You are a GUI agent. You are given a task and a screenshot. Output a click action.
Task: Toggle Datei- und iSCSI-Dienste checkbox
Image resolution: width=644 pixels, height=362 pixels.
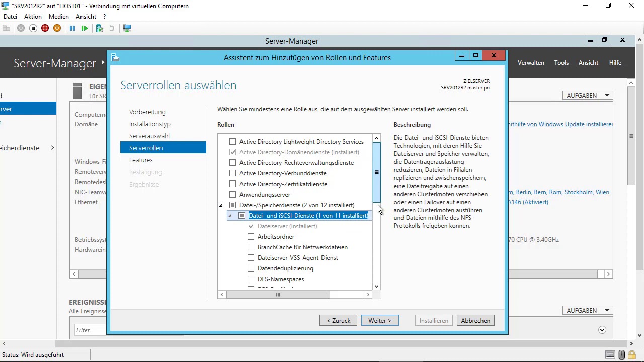pyautogui.click(x=242, y=216)
